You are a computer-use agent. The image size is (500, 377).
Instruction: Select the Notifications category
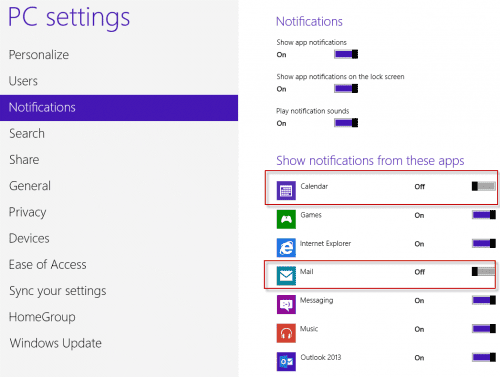tap(119, 108)
